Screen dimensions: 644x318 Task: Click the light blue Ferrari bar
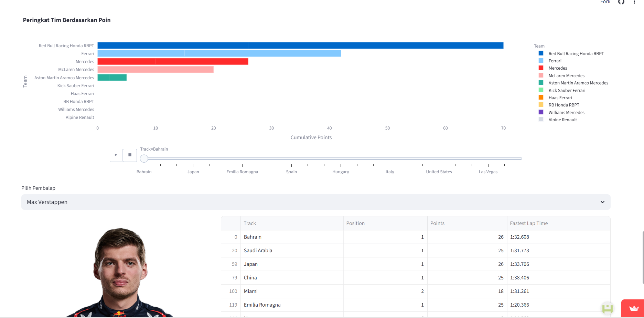[219, 53]
